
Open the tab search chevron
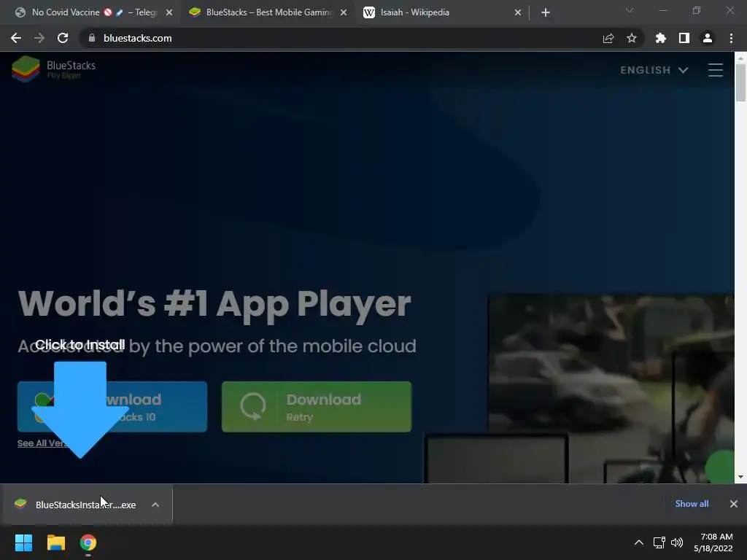click(630, 10)
